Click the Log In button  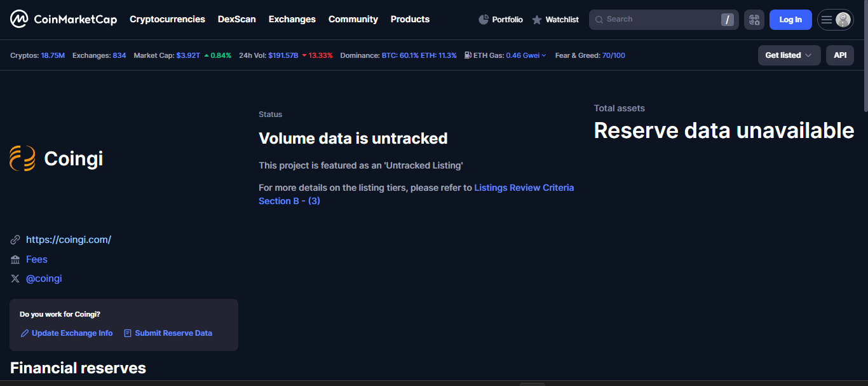tap(790, 20)
